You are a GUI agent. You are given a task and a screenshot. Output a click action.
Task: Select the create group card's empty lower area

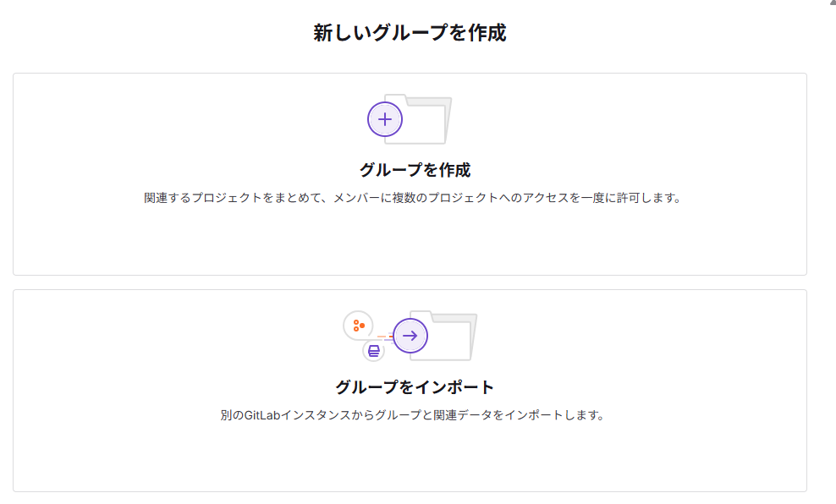tap(410, 243)
